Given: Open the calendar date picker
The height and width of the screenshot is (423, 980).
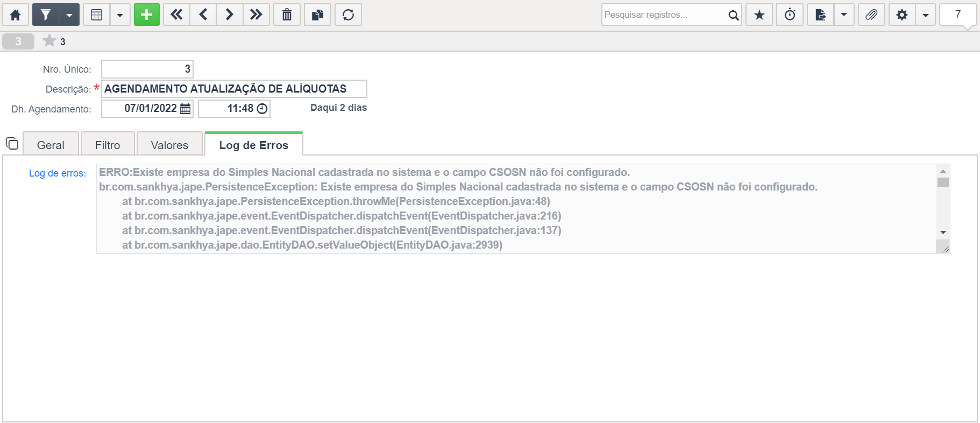Looking at the screenshot, I should tap(185, 109).
